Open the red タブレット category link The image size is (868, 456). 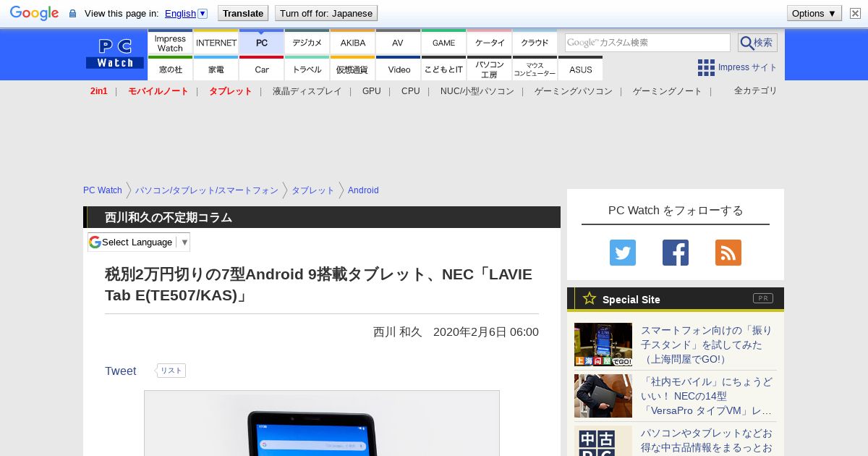[x=231, y=91]
